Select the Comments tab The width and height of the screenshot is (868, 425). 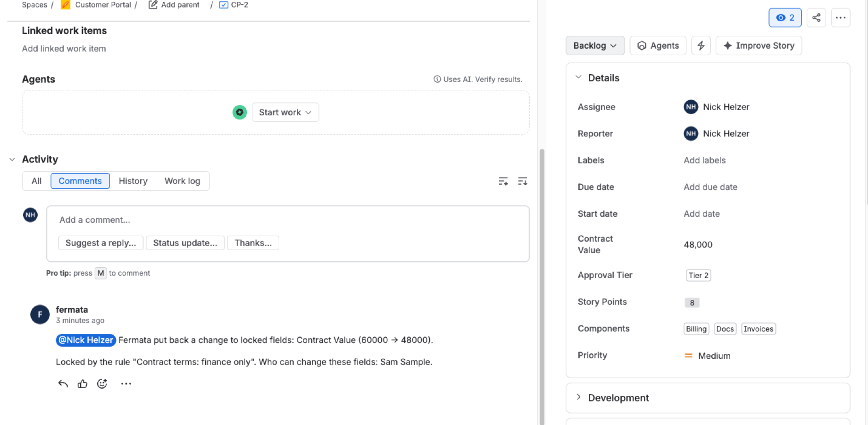click(x=80, y=181)
